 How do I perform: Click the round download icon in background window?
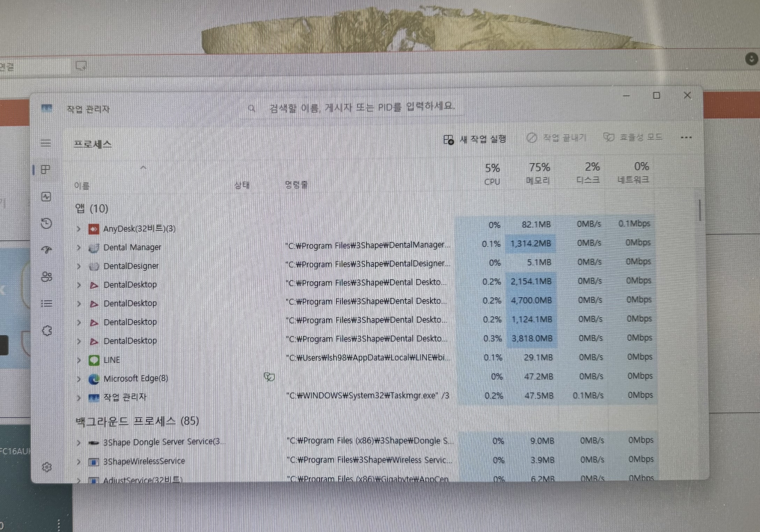pyautogui.click(x=751, y=59)
